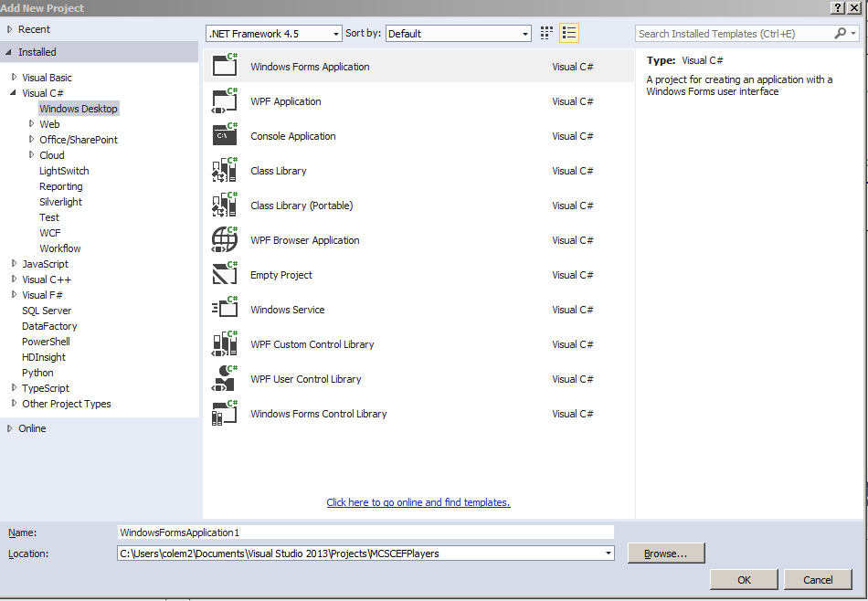This screenshot has height=601, width=868.
Task: Open the online templates link
Action: [418, 502]
